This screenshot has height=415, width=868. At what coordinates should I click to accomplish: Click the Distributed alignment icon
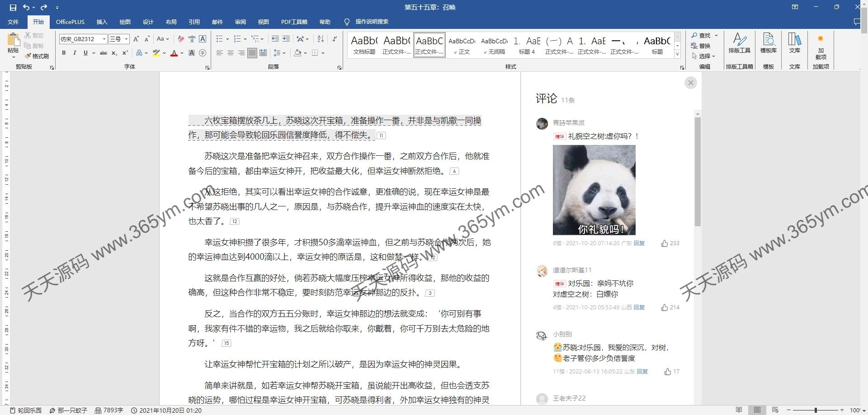tap(263, 53)
